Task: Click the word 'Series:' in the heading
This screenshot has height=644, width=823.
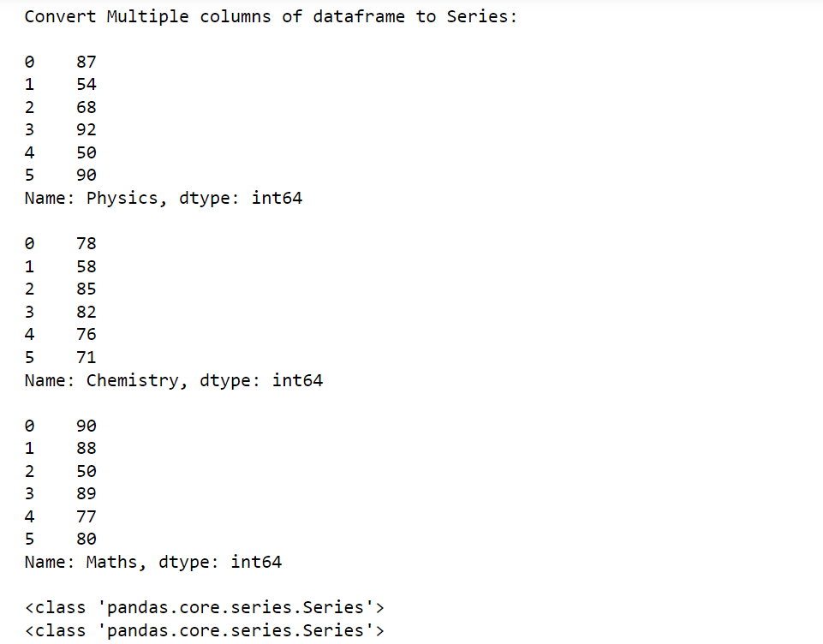Action: [x=482, y=17]
